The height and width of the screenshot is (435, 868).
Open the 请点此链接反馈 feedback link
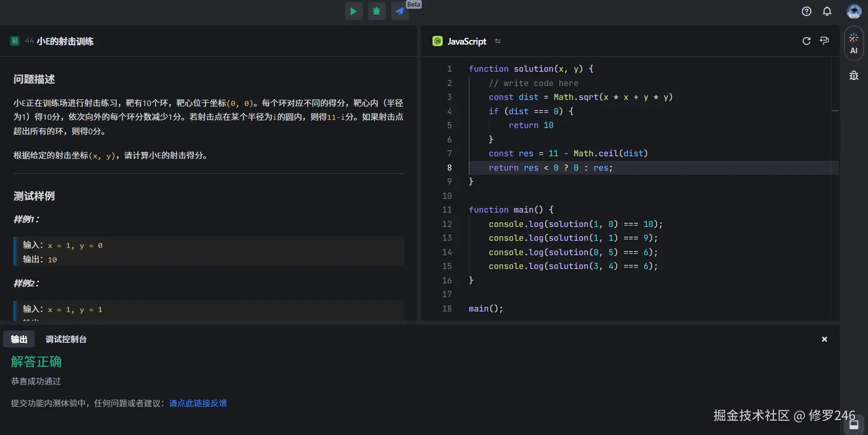click(198, 403)
